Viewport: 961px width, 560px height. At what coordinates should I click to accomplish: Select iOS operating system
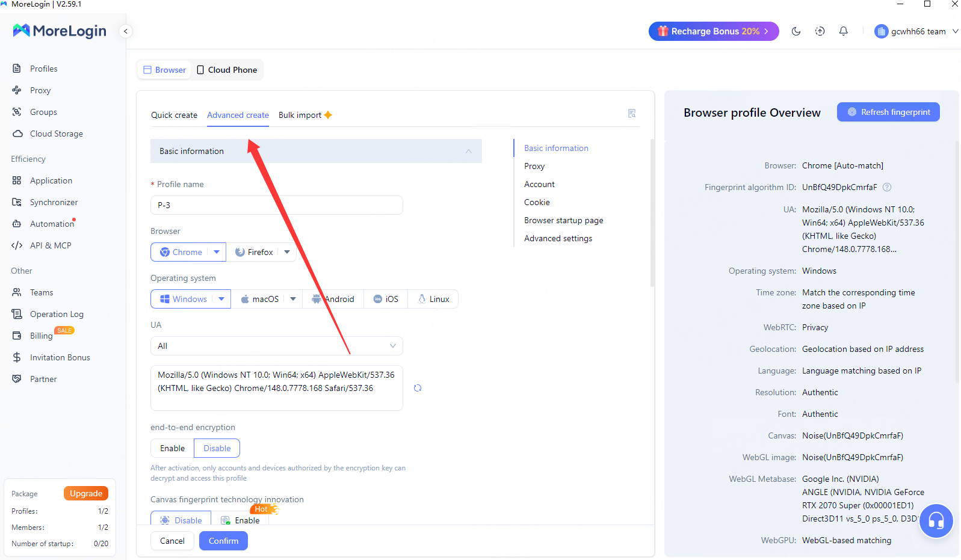tap(386, 299)
